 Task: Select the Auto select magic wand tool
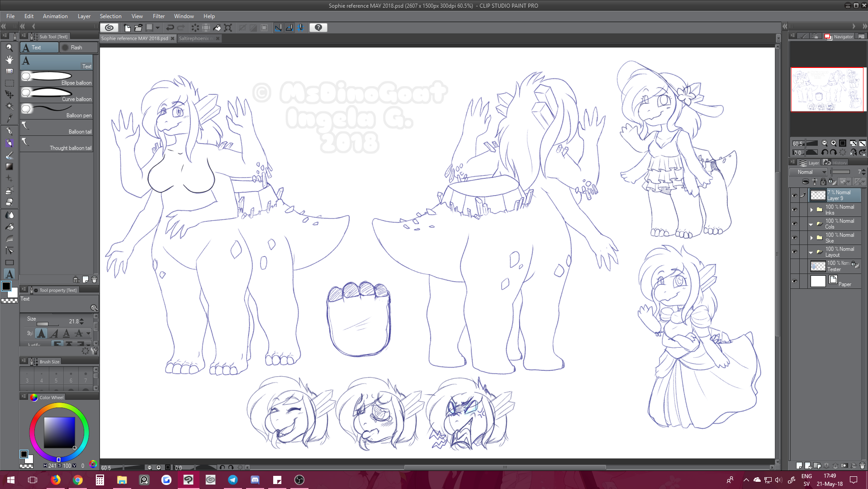point(9,106)
